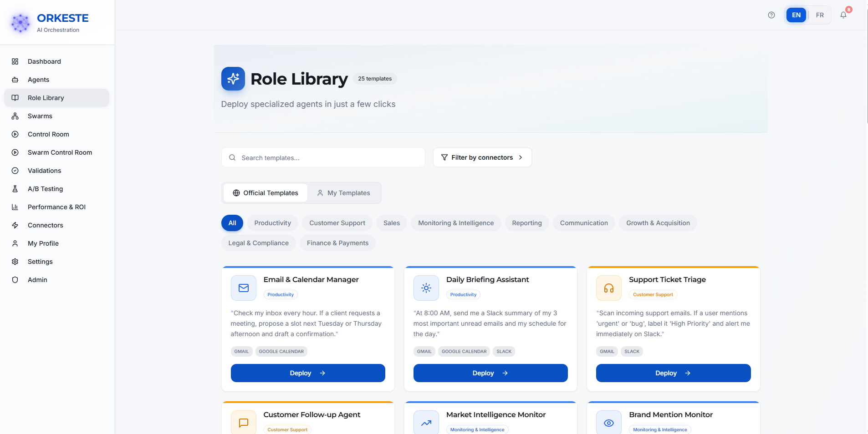The height and width of the screenshot is (434, 868).
Task: Deploy Support Ticket Triage template
Action: [673, 373]
